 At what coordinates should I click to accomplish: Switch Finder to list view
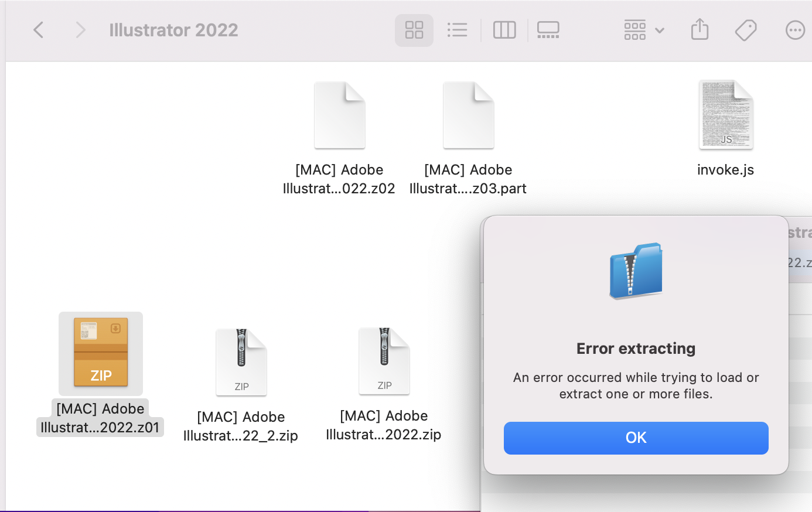457,30
